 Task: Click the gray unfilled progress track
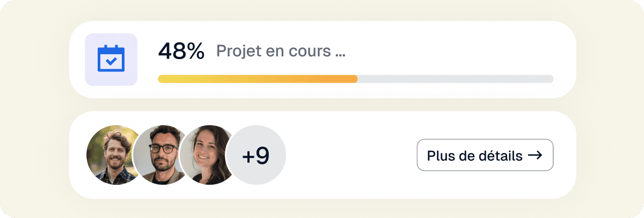coord(456,79)
